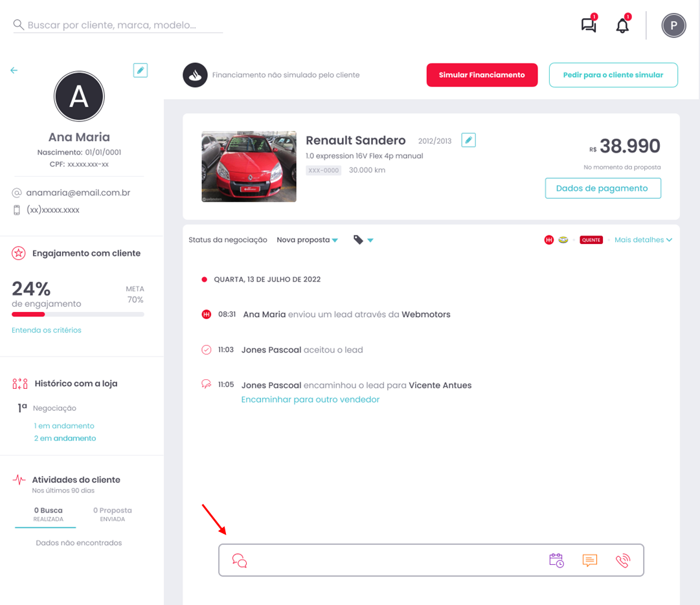Edit Ana Maria's client profile
This screenshot has height=605, width=700.
point(140,70)
